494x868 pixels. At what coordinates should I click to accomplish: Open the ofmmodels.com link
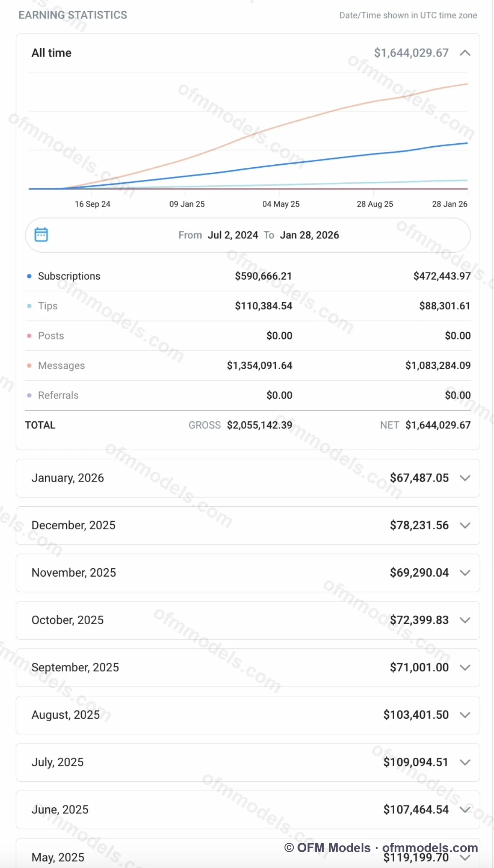430,847
